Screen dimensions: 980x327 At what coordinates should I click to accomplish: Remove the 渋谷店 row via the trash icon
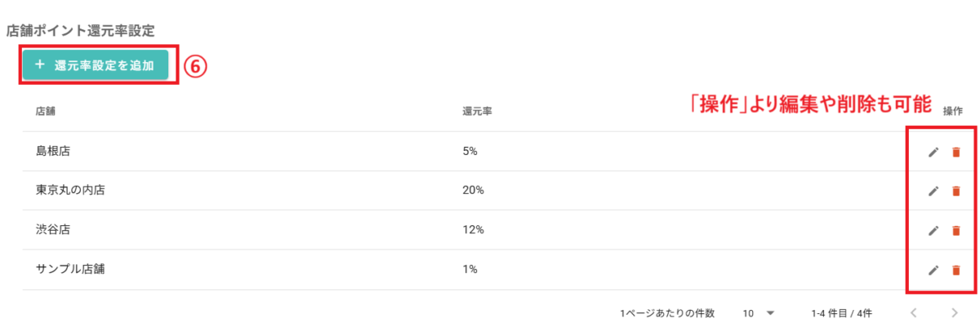tap(955, 231)
